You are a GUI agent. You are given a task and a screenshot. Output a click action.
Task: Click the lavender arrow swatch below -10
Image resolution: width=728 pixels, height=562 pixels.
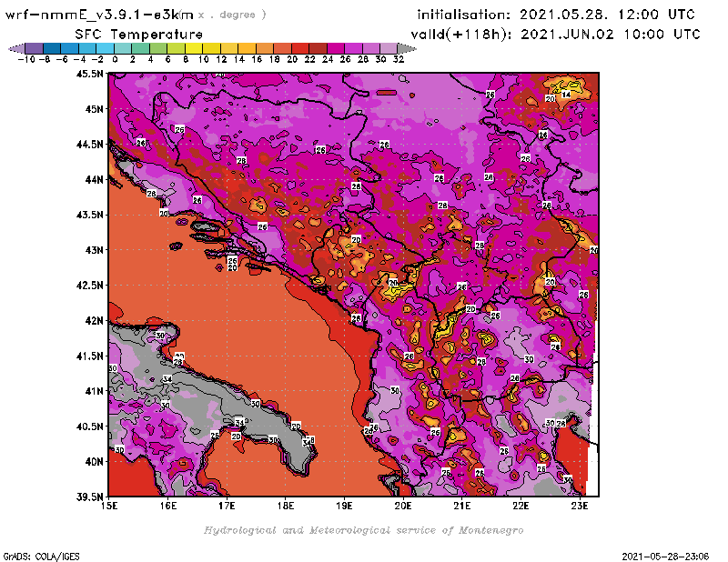(16, 48)
